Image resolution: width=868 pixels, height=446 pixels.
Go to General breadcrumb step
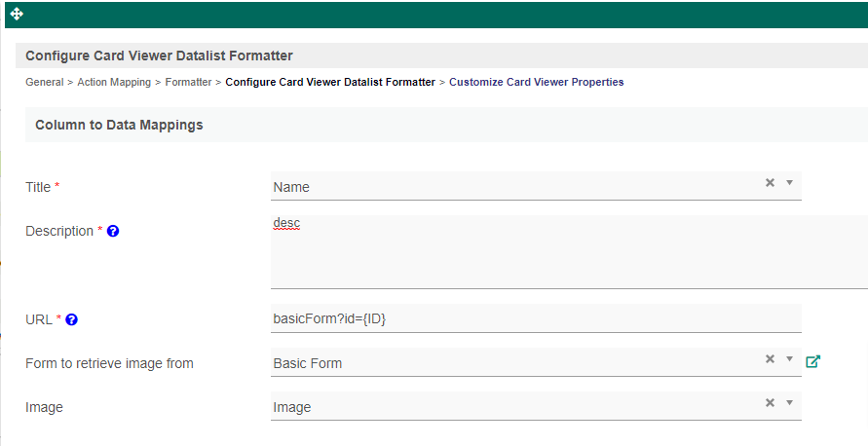coord(44,83)
